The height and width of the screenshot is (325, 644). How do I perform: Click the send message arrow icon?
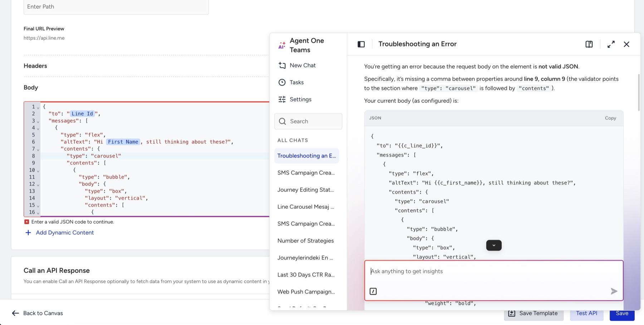(x=614, y=291)
